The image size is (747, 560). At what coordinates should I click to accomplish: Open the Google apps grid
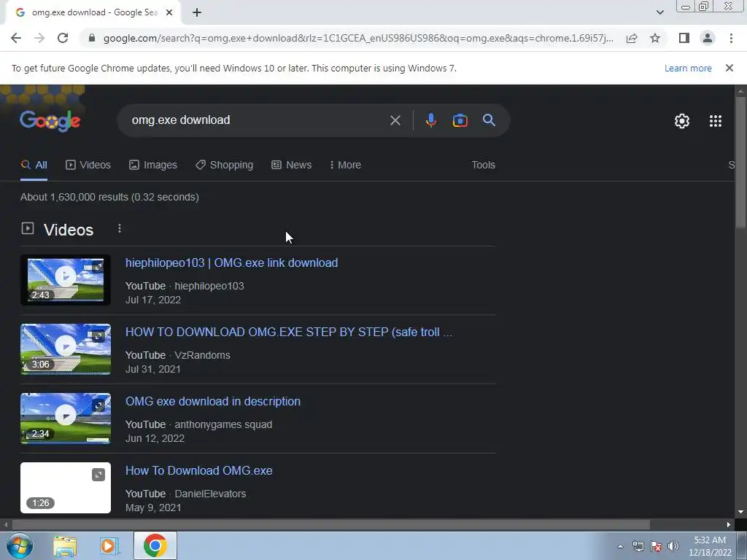pos(716,121)
